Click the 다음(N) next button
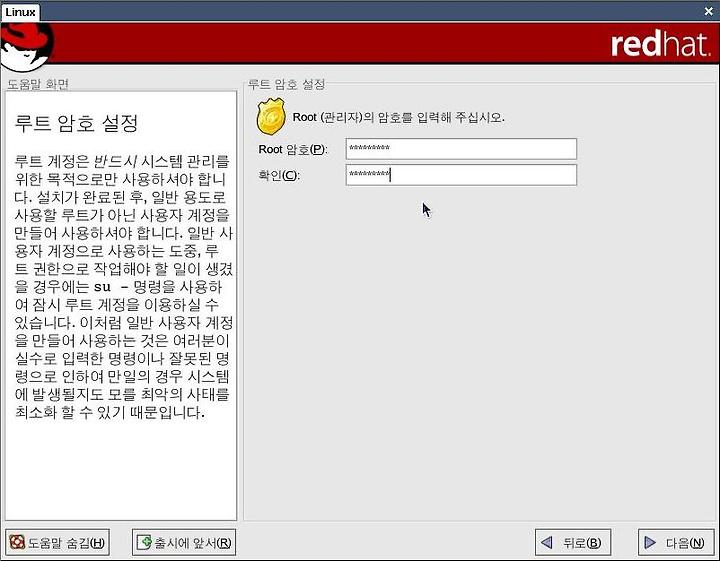 click(676, 542)
